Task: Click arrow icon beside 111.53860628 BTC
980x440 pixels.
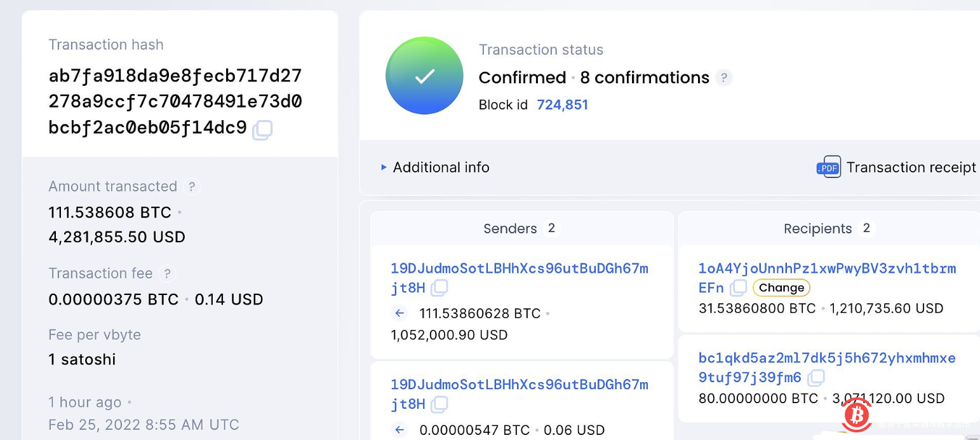Action: 399,313
